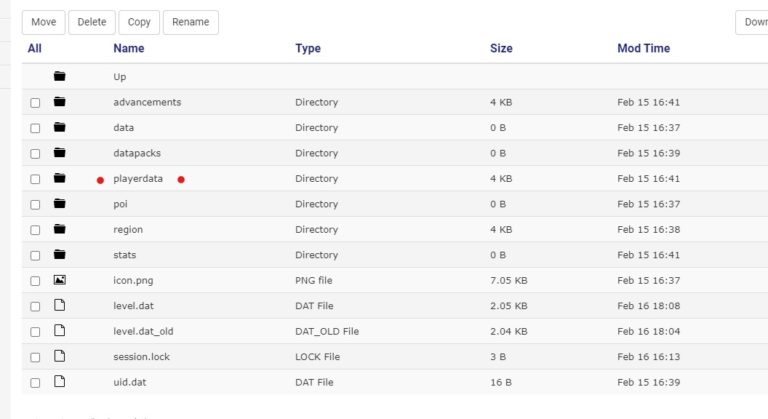This screenshot has height=419, width=768.
Task: Click the playerdata folder icon
Action: click(x=59, y=178)
